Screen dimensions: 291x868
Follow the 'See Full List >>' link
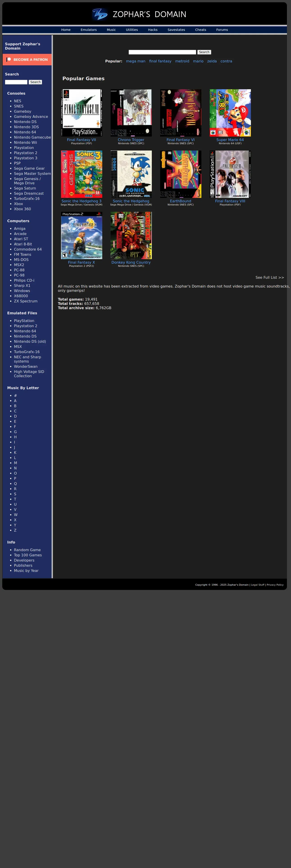[x=270, y=278]
